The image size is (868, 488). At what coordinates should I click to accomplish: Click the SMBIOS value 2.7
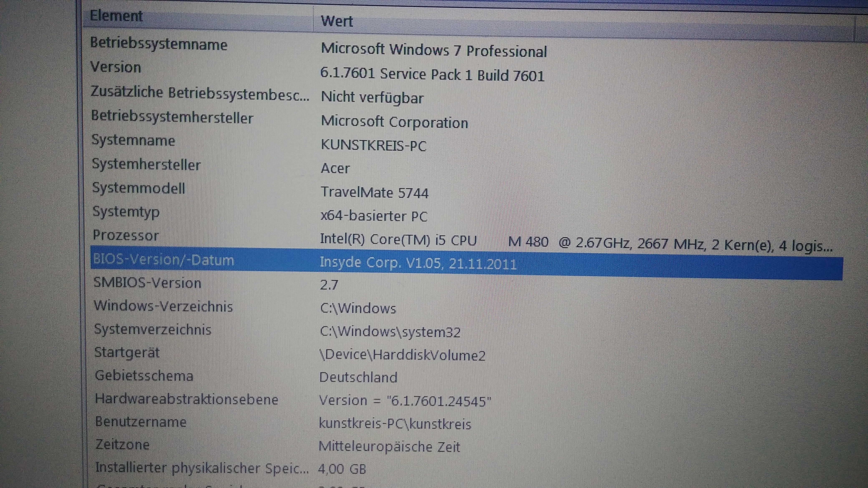(x=329, y=285)
